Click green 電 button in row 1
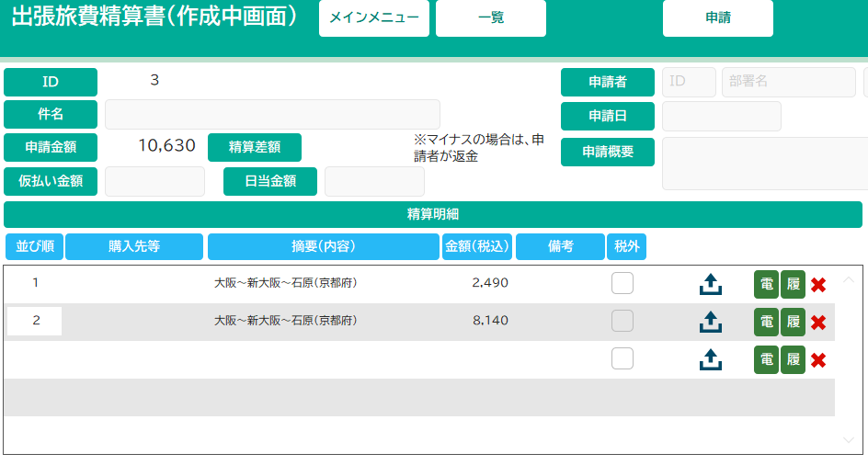This screenshot has height=465, width=868. (x=766, y=285)
